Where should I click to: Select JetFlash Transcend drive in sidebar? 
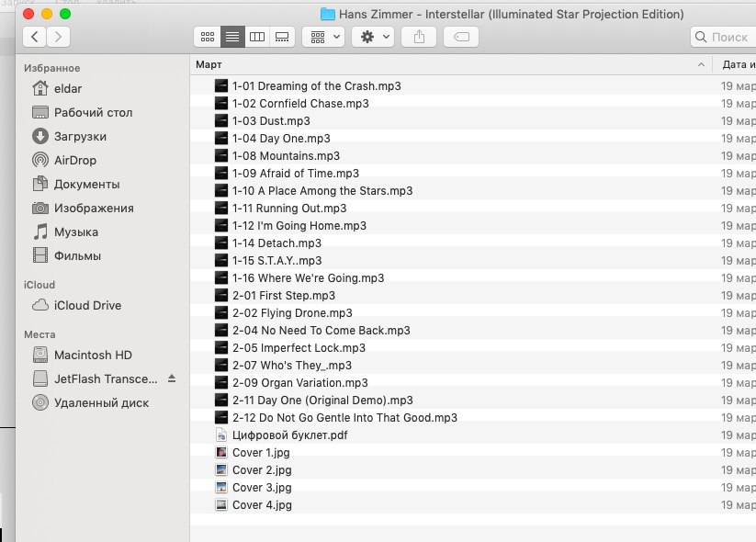click(x=95, y=378)
